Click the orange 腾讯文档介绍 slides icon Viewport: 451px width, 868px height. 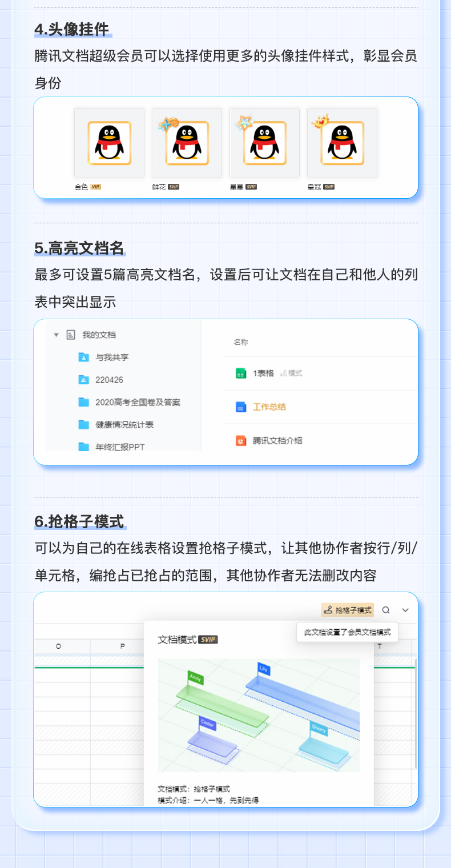pos(240,440)
